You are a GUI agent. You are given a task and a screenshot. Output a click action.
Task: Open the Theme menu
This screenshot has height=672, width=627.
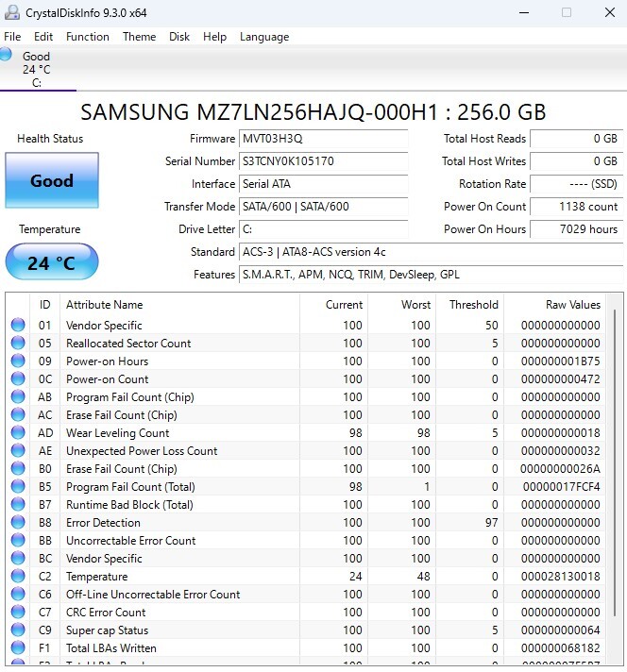pos(139,37)
